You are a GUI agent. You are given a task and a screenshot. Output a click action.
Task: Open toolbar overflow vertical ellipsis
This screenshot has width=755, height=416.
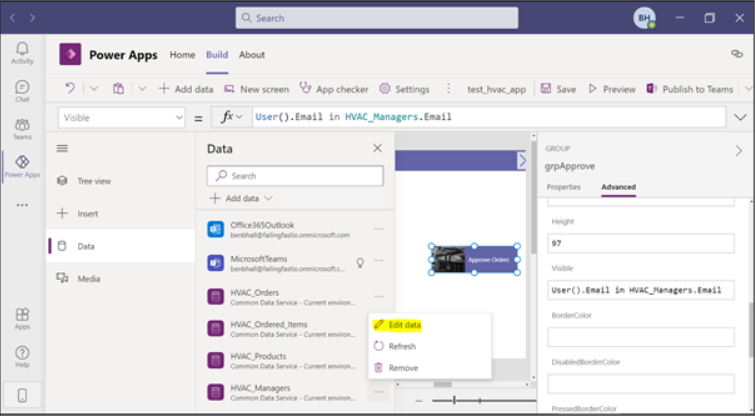pos(448,89)
